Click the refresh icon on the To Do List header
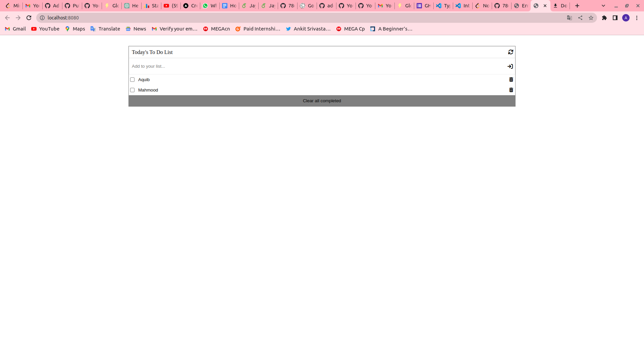This screenshot has height=353, width=644. (511, 52)
